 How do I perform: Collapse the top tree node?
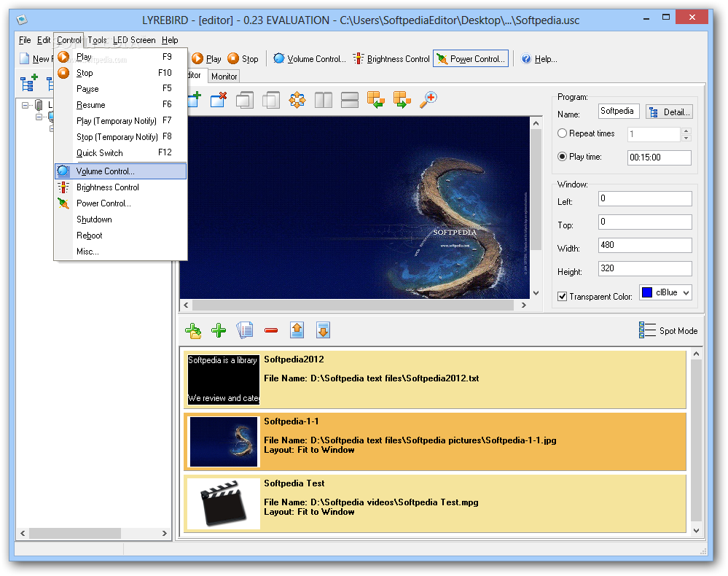25,106
